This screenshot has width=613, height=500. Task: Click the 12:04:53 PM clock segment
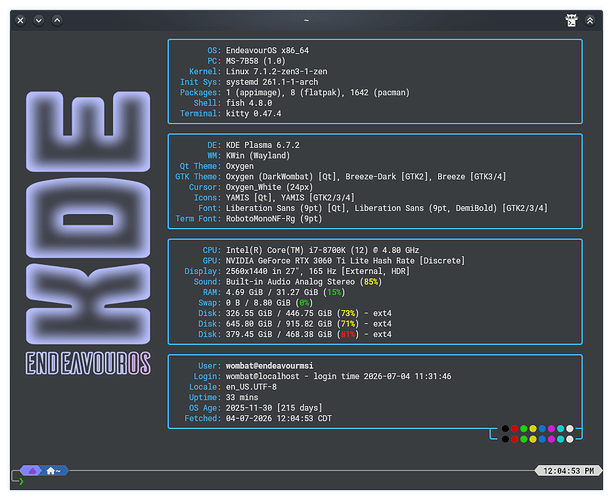(x=568, y=471)
